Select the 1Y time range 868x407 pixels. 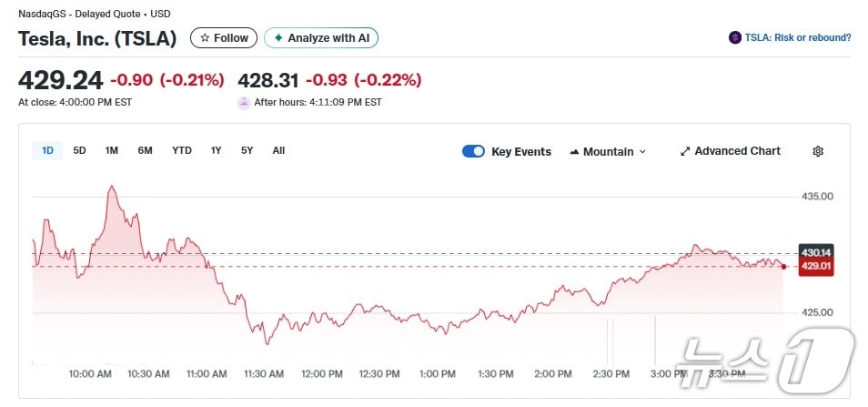[217, 150]
